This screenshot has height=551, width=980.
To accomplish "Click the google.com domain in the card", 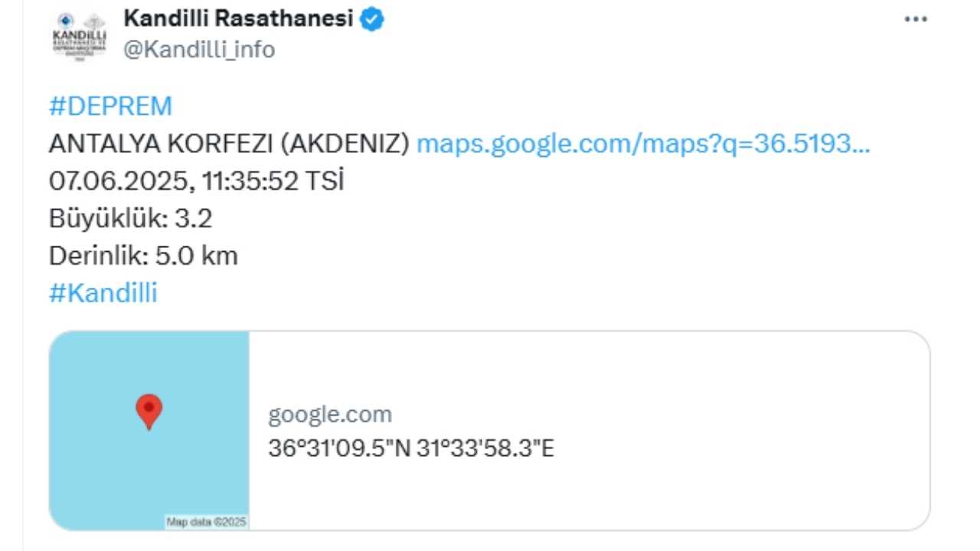I will (329, 415).
